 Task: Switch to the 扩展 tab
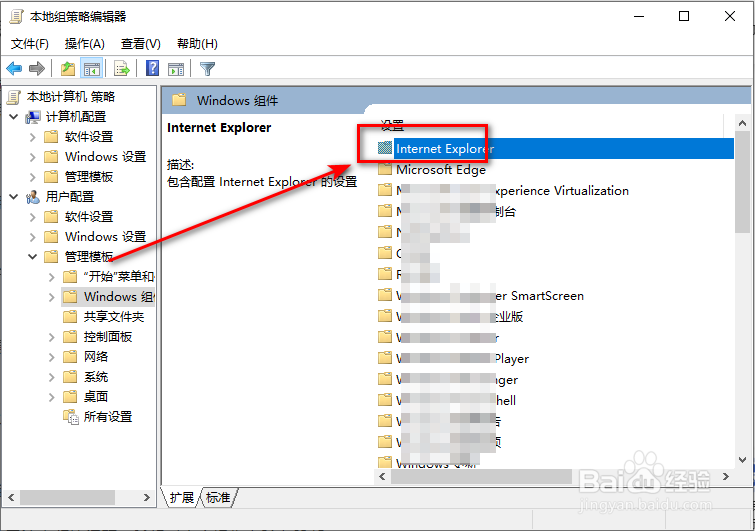click(182, 497)
